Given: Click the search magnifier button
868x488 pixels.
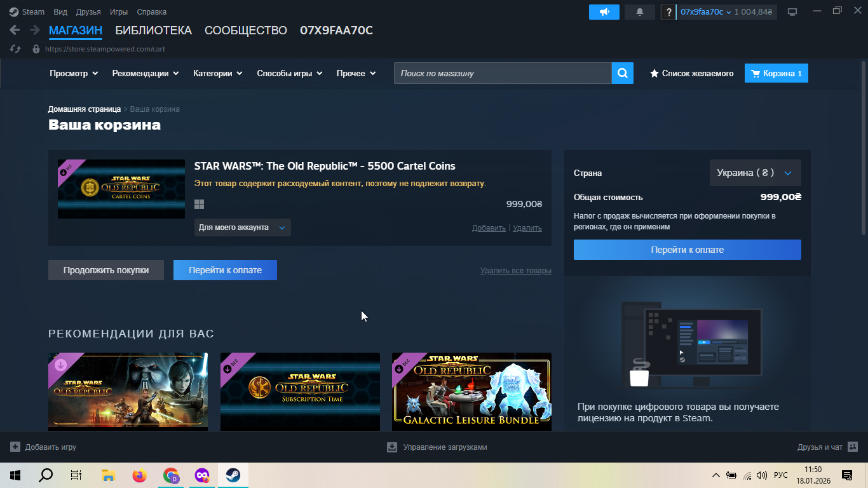Looking at the screenshot, I should click(623, 73).
